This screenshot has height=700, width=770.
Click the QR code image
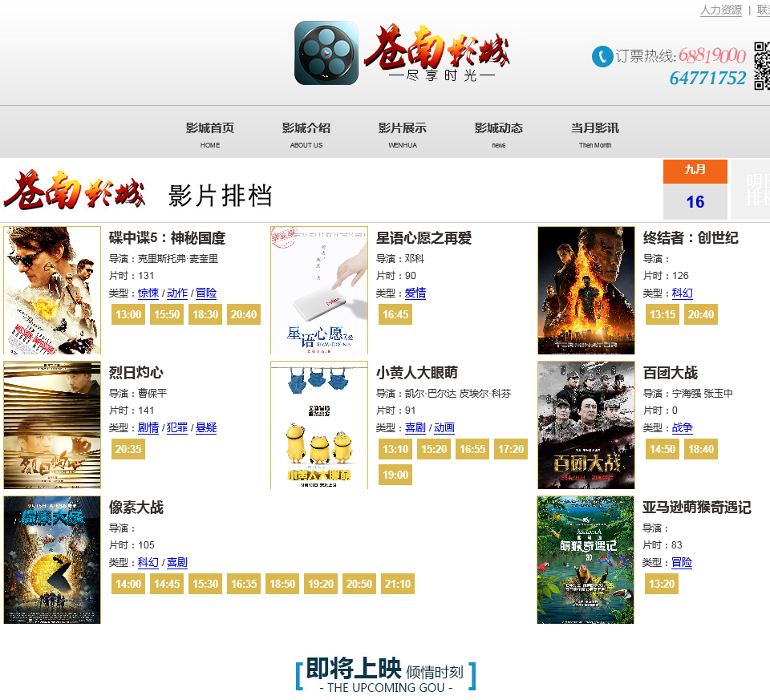click(x=762, y=67)
